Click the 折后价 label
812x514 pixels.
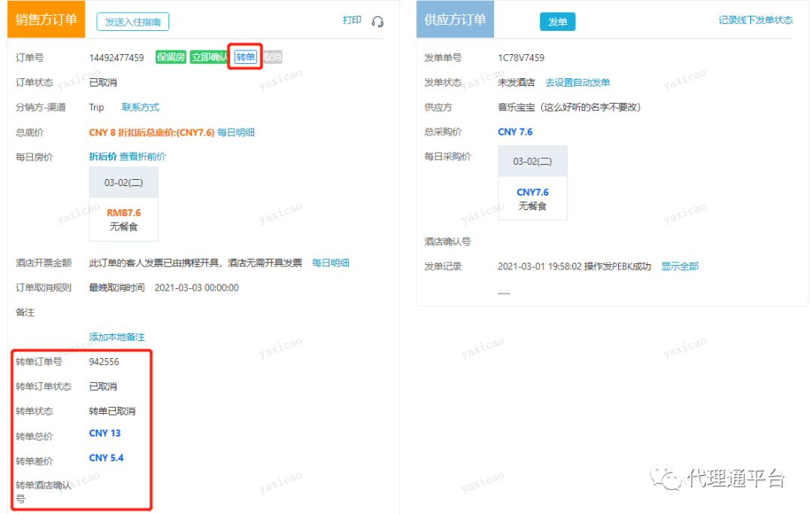pyautogui.click(x=102, y=157)
